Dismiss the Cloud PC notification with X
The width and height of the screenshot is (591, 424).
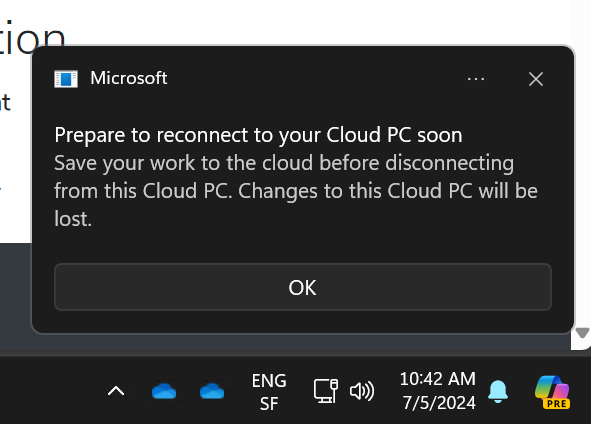536,79
